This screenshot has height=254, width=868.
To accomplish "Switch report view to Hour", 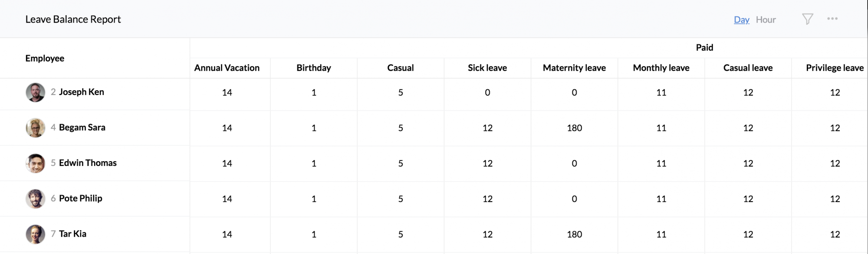I will [x=766, y=20].
